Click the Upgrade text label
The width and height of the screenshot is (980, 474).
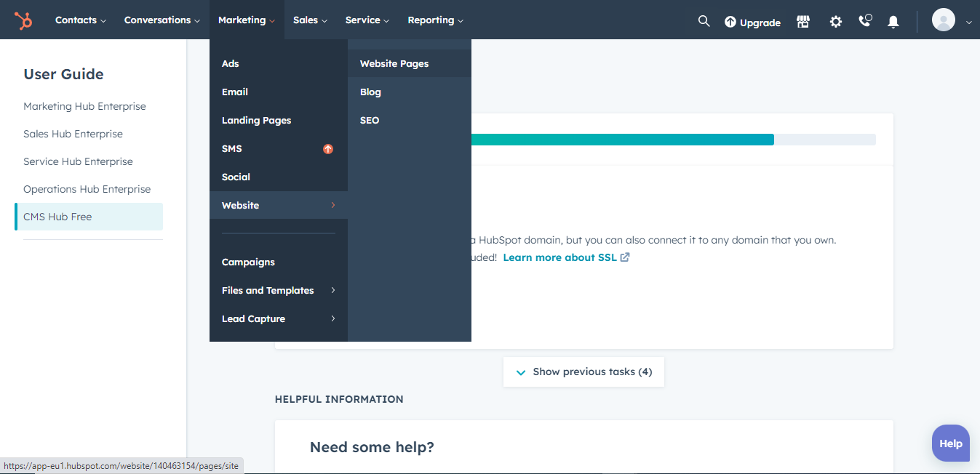[x=760, y=23]
